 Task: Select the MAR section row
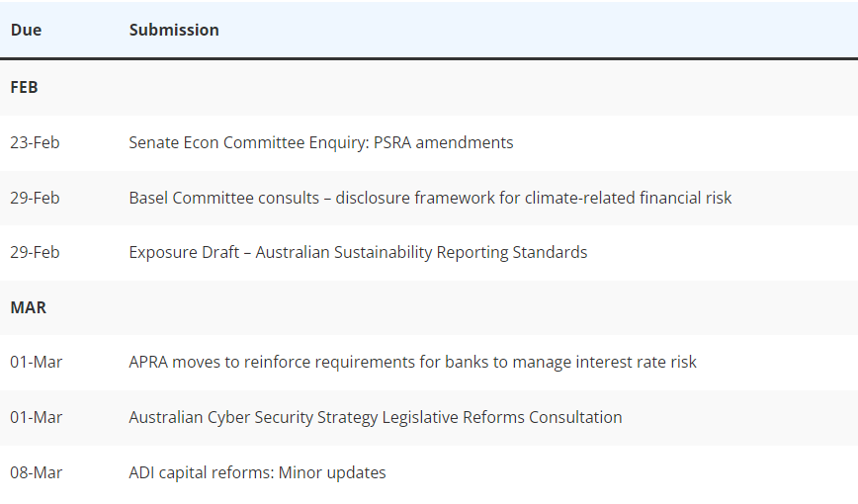(429, 307)
